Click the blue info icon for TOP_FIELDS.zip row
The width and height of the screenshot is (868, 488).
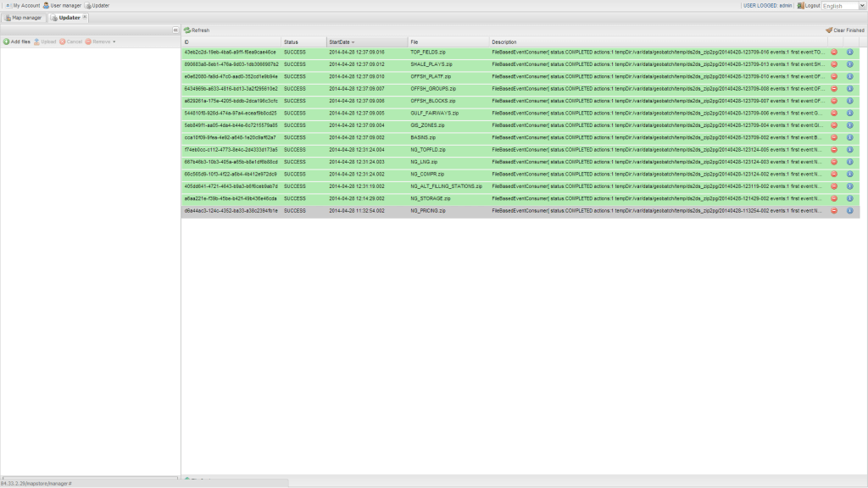(x=849, y=52)
